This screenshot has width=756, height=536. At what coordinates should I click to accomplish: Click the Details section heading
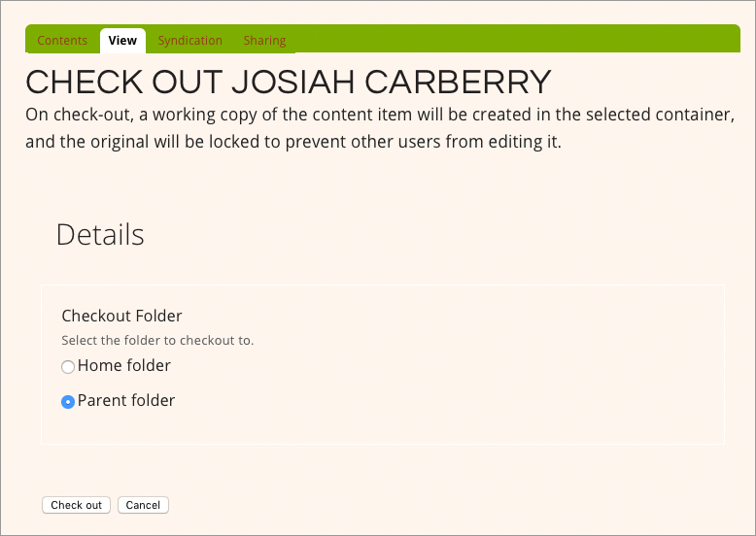tap(100, 235)
